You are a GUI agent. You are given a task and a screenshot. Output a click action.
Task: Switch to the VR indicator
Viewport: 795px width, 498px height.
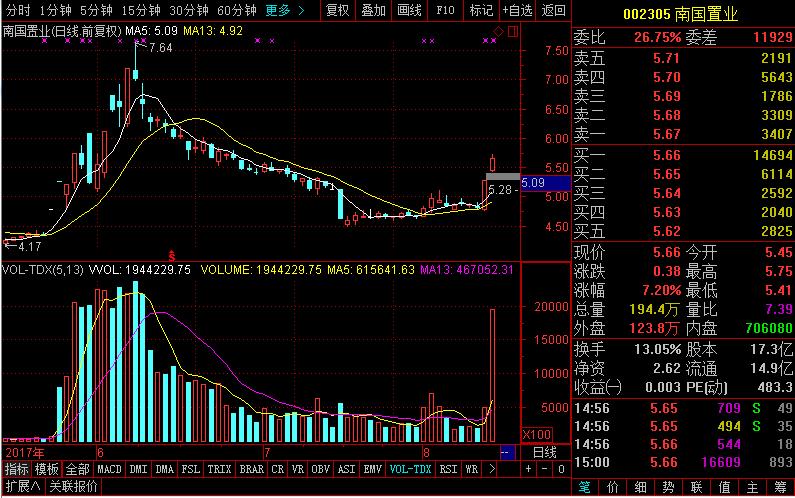(x=298, y=469)
